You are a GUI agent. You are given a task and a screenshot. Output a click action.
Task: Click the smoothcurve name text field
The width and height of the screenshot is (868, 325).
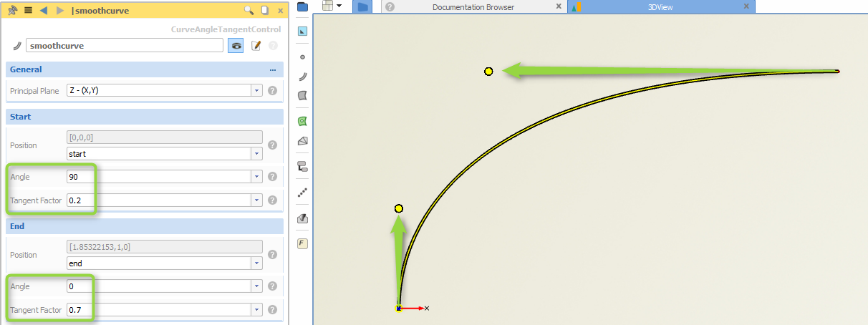coord(125,45)
